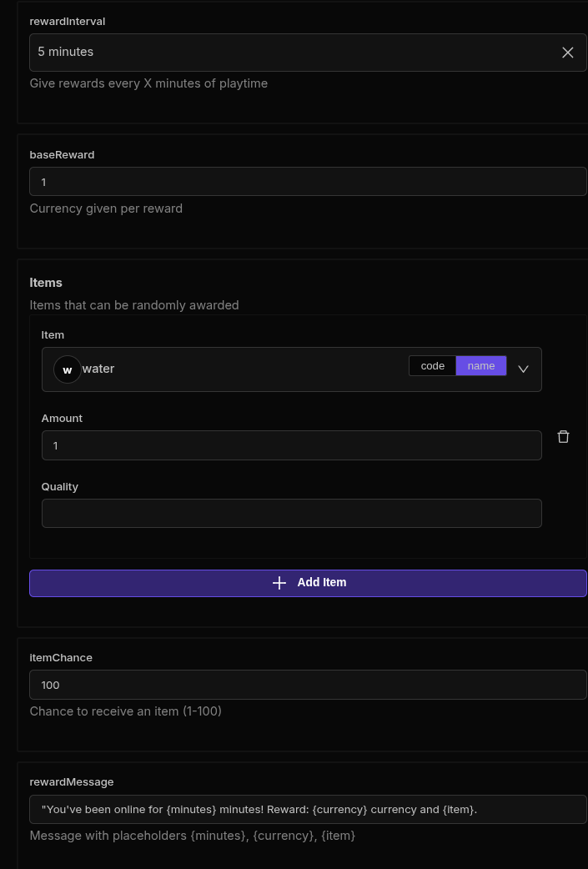The width and height of the screenshot is (588, 869).
Task: Click the rewardInterval field showing 5 minutes
Action: (x=308, y=53)
